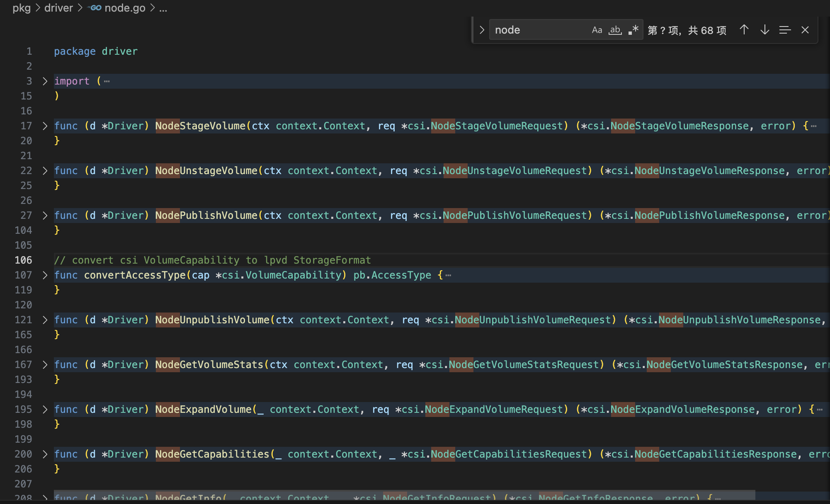Viewport: 830px width, 504px height.
Task: Toggle Match Whole Word option
Action: [615, 30]
